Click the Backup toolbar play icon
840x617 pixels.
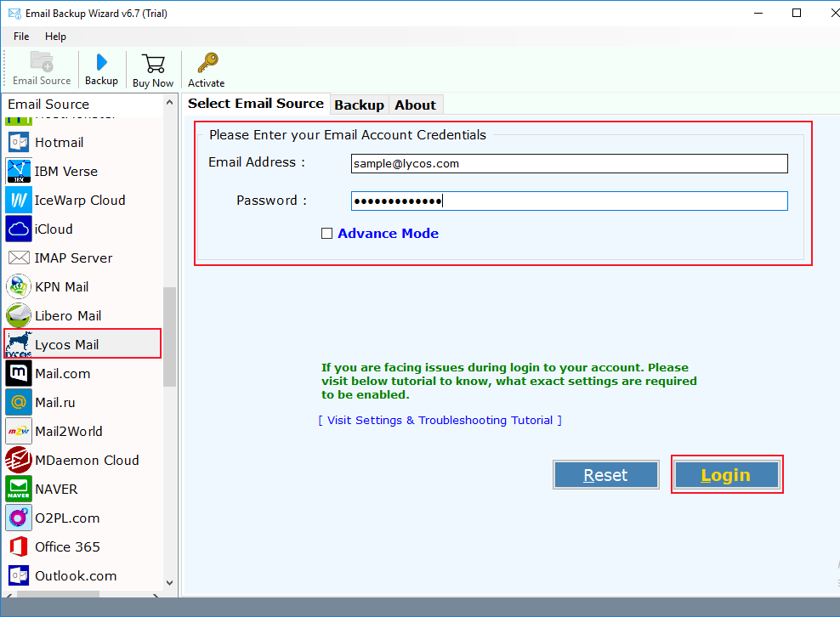click(101, 62)
